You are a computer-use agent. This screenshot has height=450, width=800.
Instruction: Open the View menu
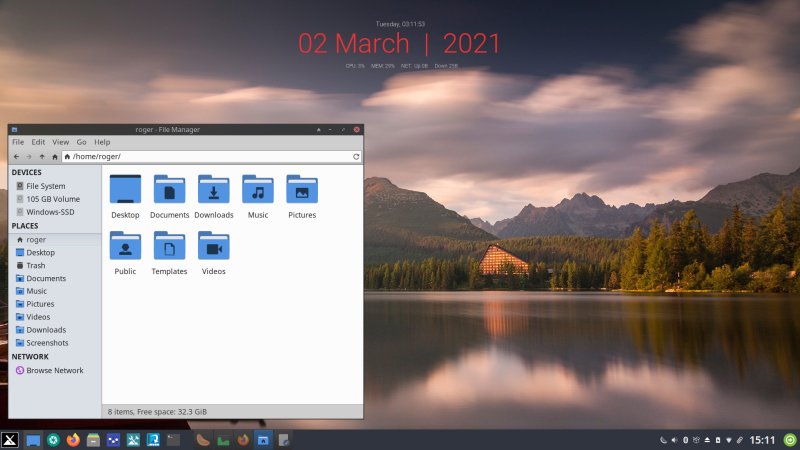pyautogui.click(x=60, y=142)
